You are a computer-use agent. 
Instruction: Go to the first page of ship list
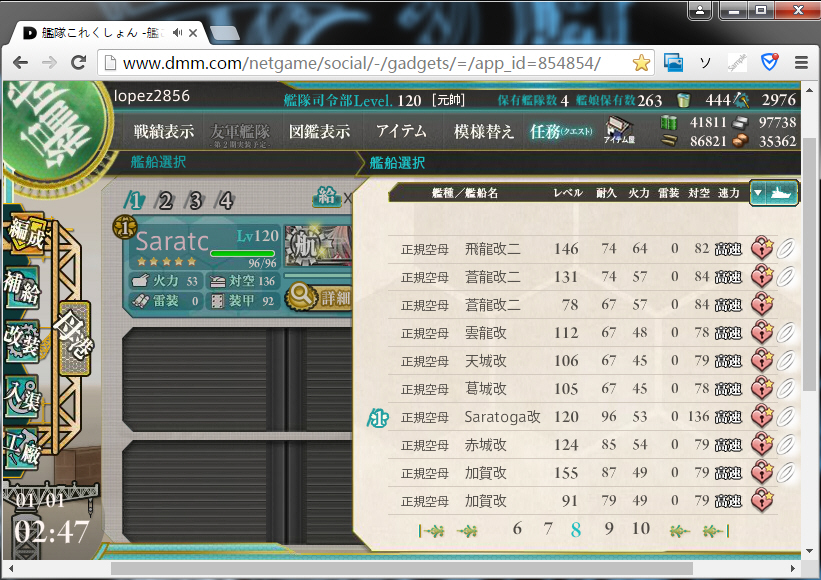[431, 531]
